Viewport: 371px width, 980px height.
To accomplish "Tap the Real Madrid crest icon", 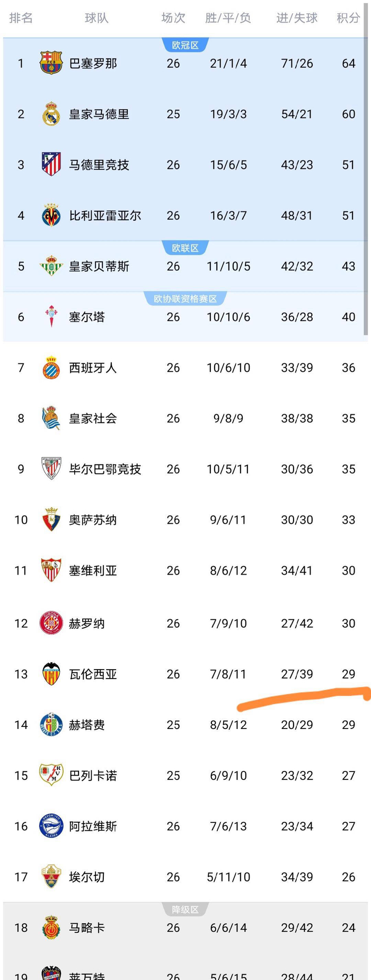I will pos(51,114).
